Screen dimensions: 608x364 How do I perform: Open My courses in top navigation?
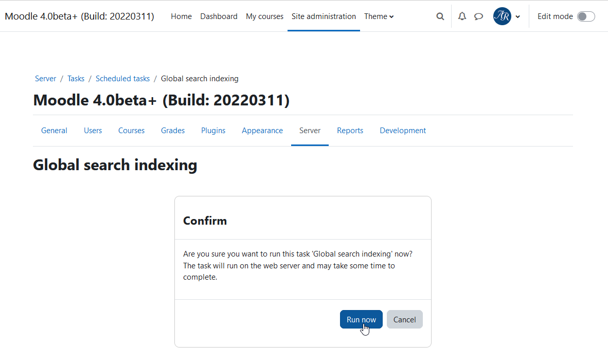click(x=264, y=16)
